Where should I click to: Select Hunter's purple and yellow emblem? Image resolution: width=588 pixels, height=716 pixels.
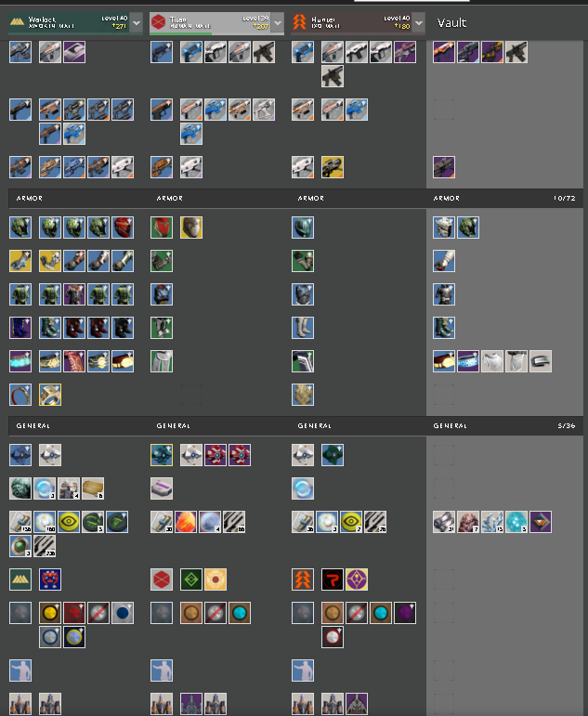[x=357, y=579]
